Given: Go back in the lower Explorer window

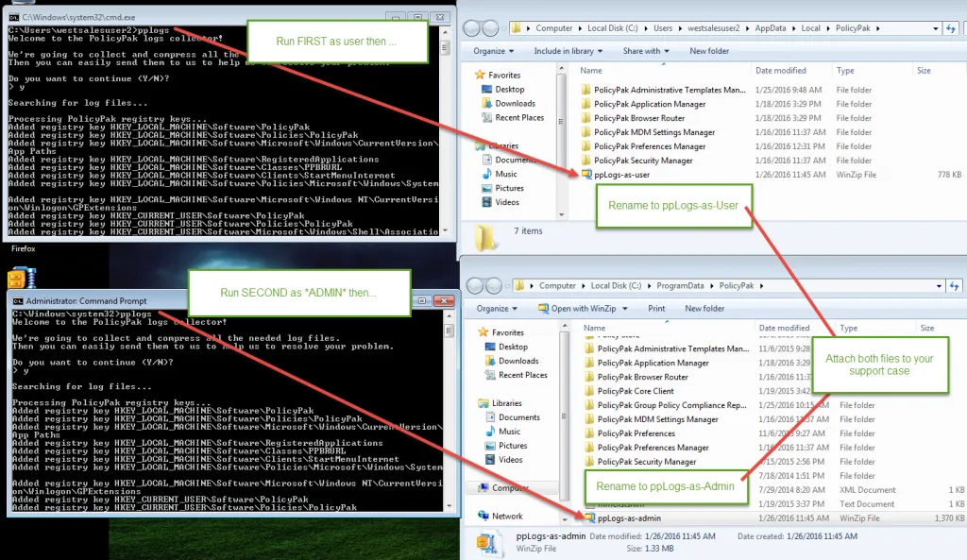Looking at the screenshot, I should 475,286.
